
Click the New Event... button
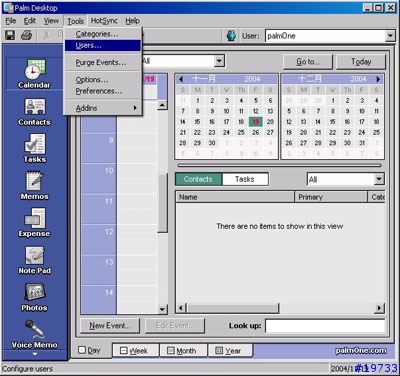(x=110, y=326)
